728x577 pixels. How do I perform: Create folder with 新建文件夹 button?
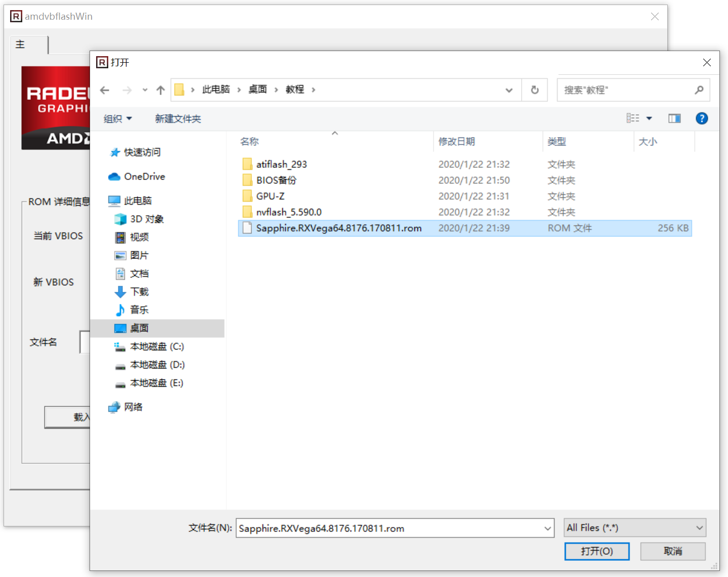[178, 119]
